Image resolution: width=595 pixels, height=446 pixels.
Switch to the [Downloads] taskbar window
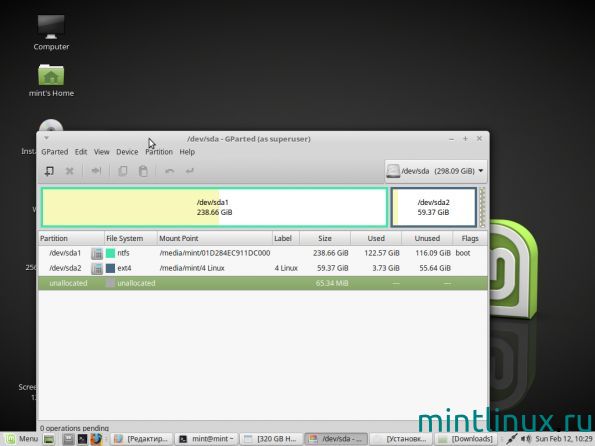[465, 439]
